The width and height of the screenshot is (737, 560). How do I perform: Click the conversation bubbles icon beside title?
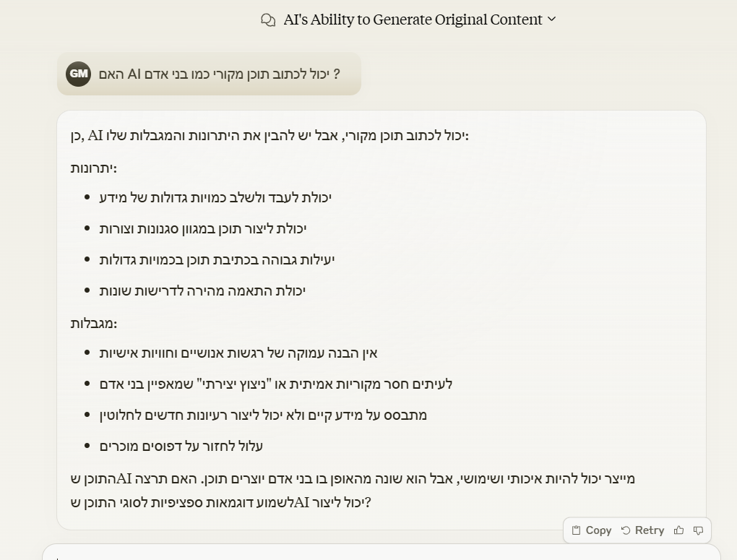(268, 20)
